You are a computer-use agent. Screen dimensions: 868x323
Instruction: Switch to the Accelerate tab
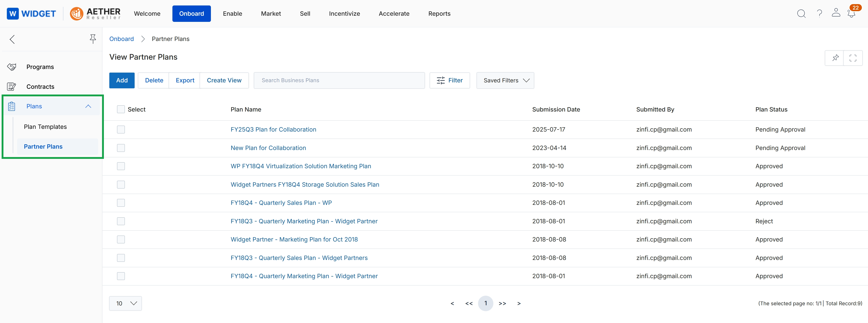[394, 13]
